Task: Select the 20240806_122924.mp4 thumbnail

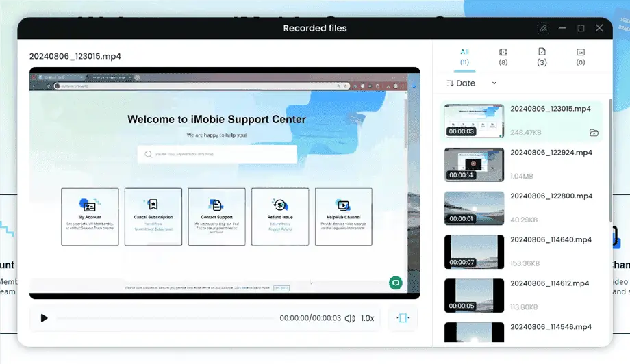Action: click(x=474, y=165)
